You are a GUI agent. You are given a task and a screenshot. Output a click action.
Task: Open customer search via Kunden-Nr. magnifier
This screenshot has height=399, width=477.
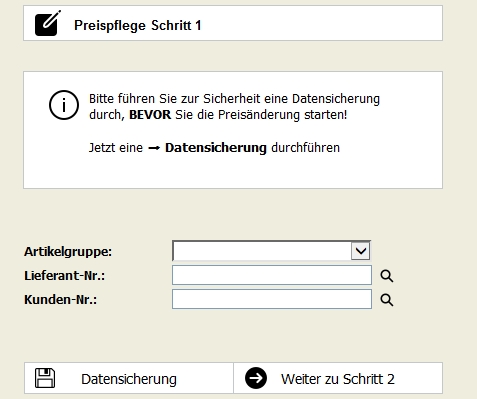pyautogui.click(x=387, y=300)
